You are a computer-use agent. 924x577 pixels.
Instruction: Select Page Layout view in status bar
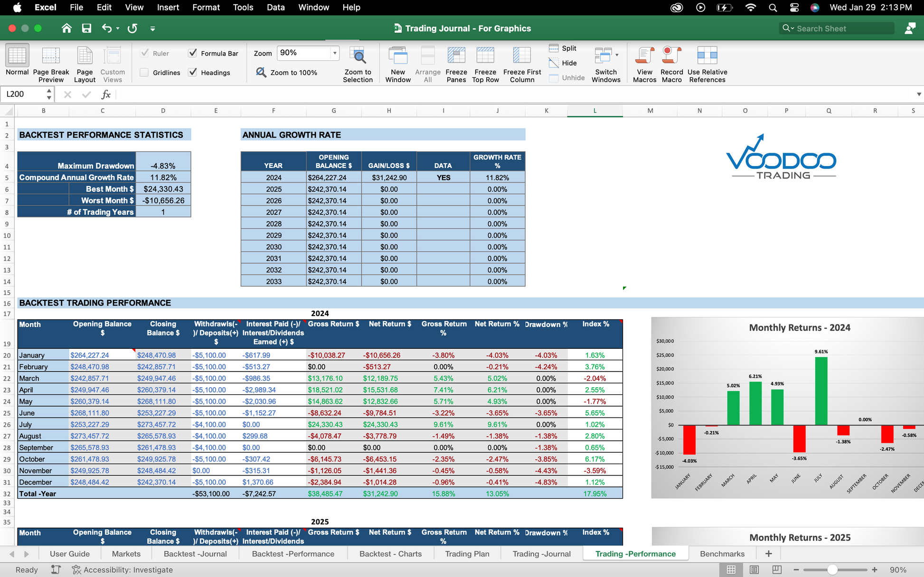[754, 569]
